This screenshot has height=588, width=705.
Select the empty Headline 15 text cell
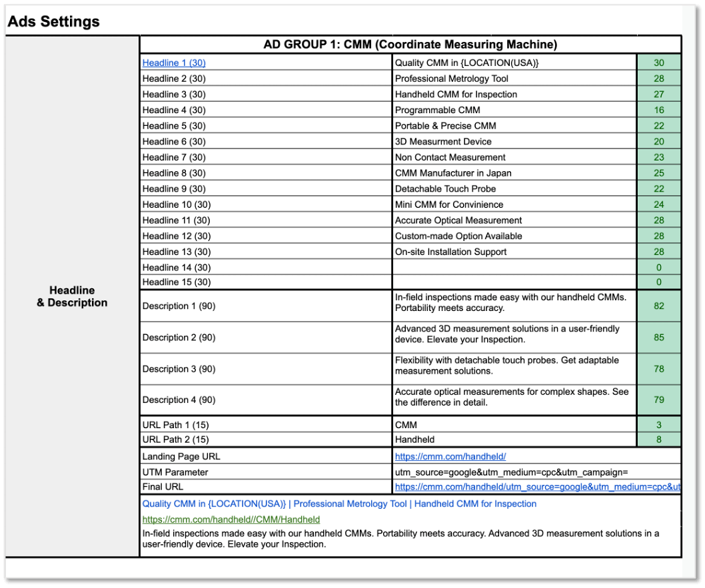click(x=514, y=282)
